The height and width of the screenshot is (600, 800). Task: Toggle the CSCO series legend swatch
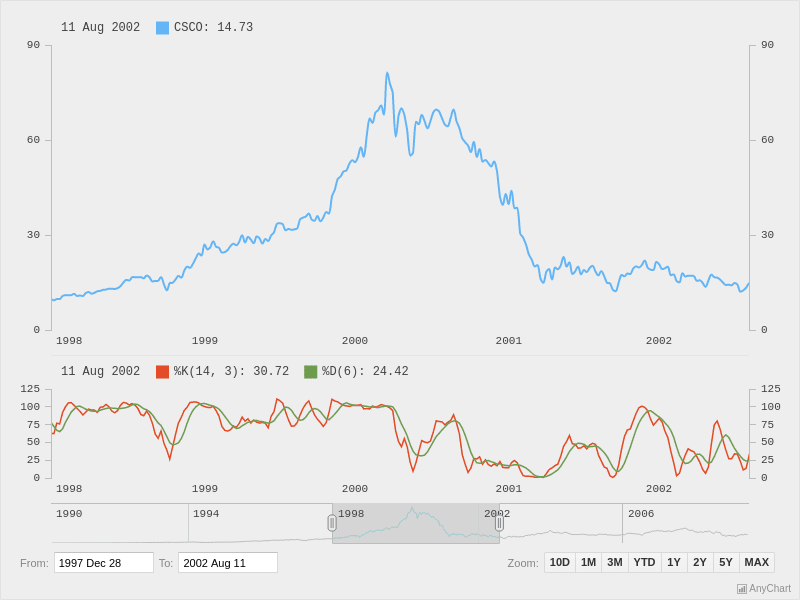pos(162,28)
